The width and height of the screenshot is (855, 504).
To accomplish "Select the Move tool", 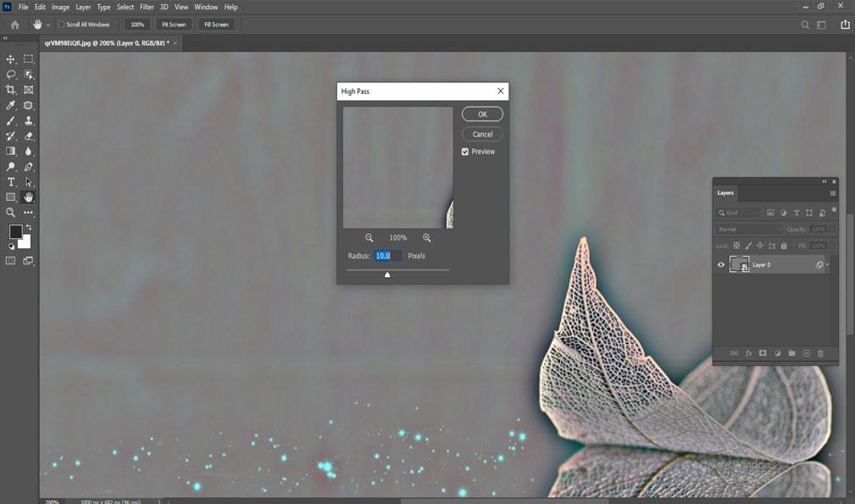I will (10, 58).
